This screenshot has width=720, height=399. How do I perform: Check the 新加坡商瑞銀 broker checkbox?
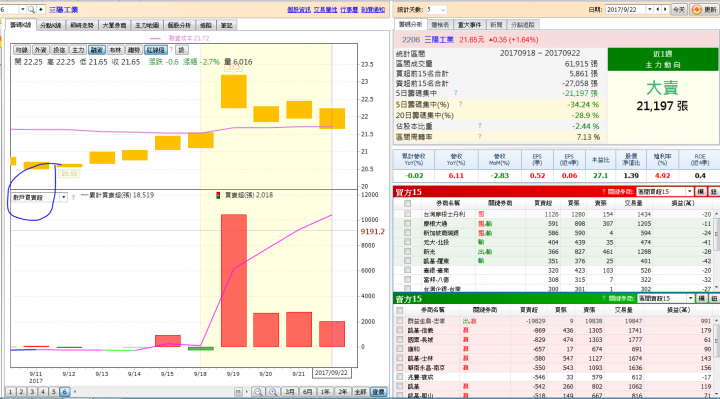tap(407, 233)
